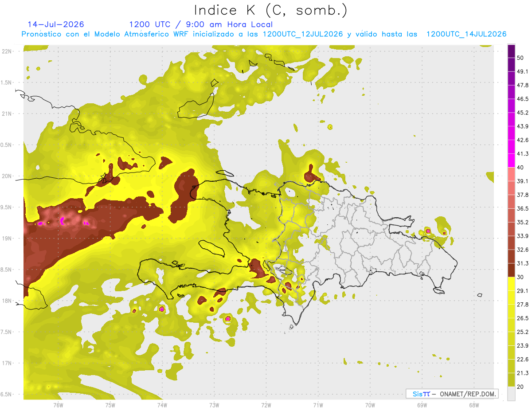Image resolution: width=532 pixels, height=411 pixels.
Task: Click the '1.5N' latitude label
Action: 7,82
